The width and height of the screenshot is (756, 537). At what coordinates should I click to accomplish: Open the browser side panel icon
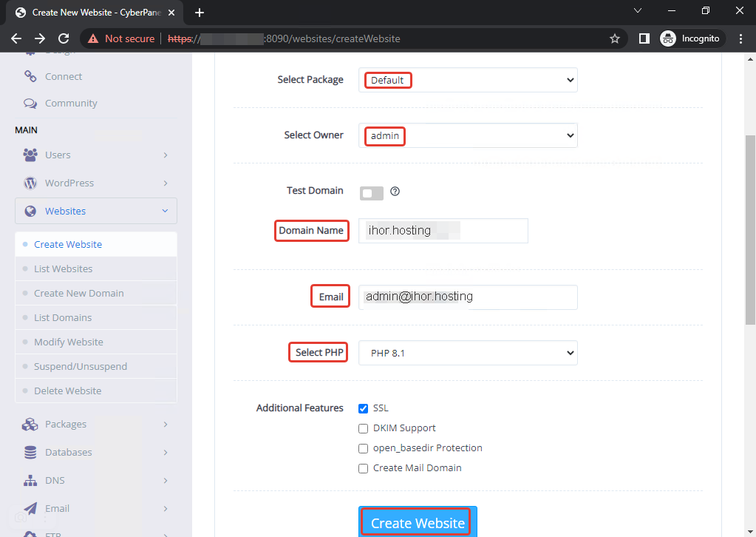coord(644,38)
